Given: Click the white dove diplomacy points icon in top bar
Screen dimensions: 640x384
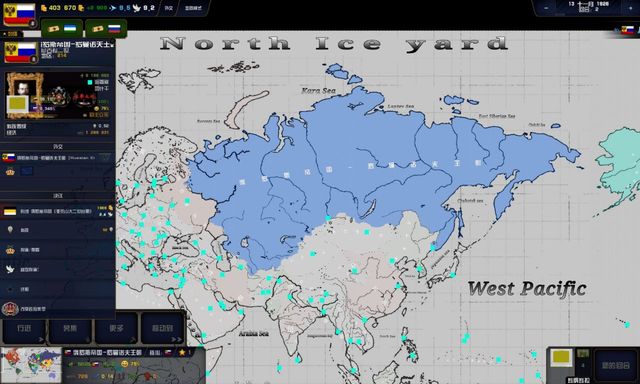Looking at the screenshot, I should point(136,8).
